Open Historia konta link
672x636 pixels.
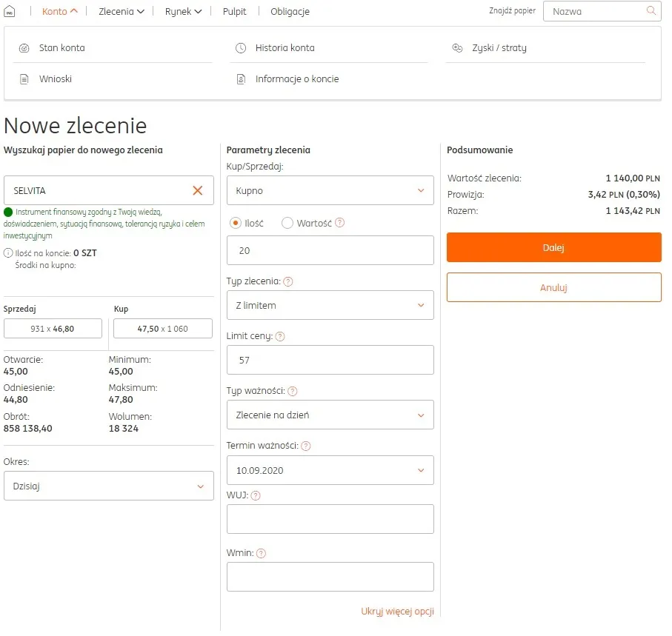pos(285,48)
